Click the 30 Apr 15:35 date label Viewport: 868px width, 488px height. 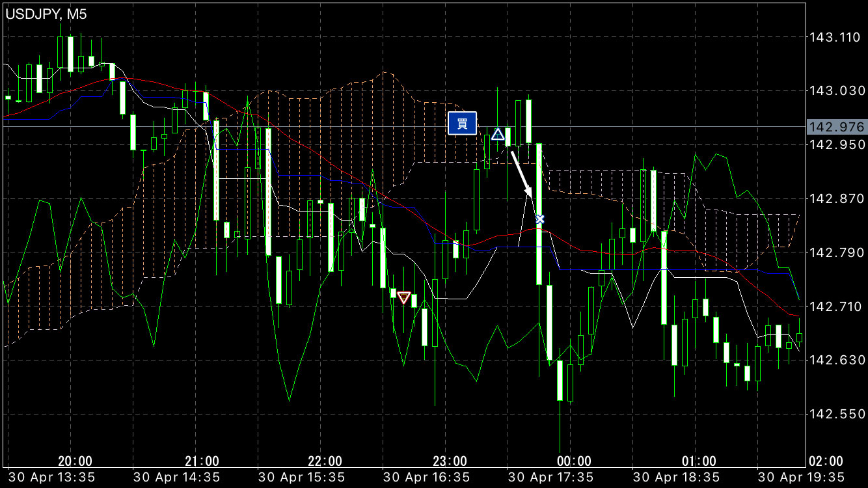pos(301,478)
